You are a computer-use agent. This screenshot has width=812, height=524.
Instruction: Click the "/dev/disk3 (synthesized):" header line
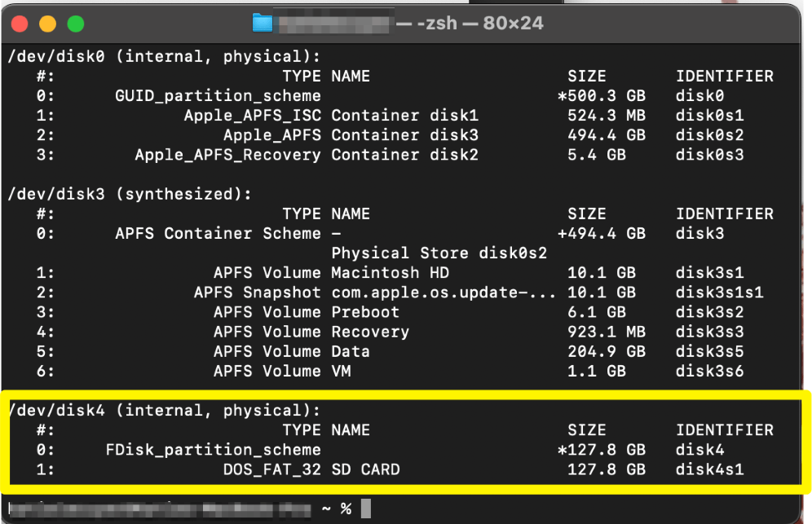pos(130,194)
